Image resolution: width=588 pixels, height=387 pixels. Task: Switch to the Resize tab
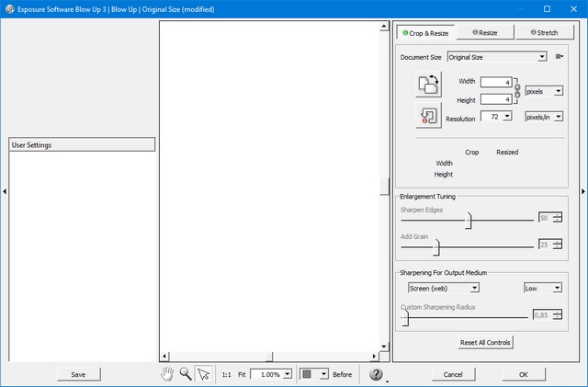tap(485, 32)
